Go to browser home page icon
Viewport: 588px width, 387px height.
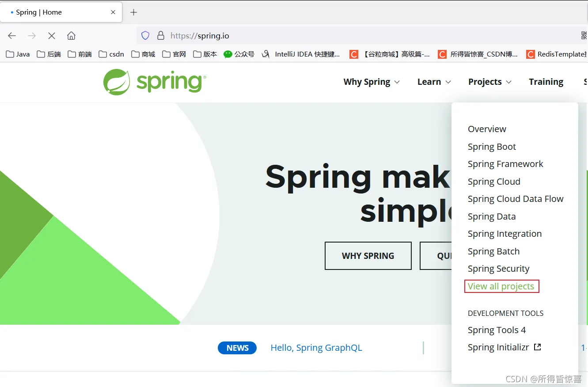[71, 36]
